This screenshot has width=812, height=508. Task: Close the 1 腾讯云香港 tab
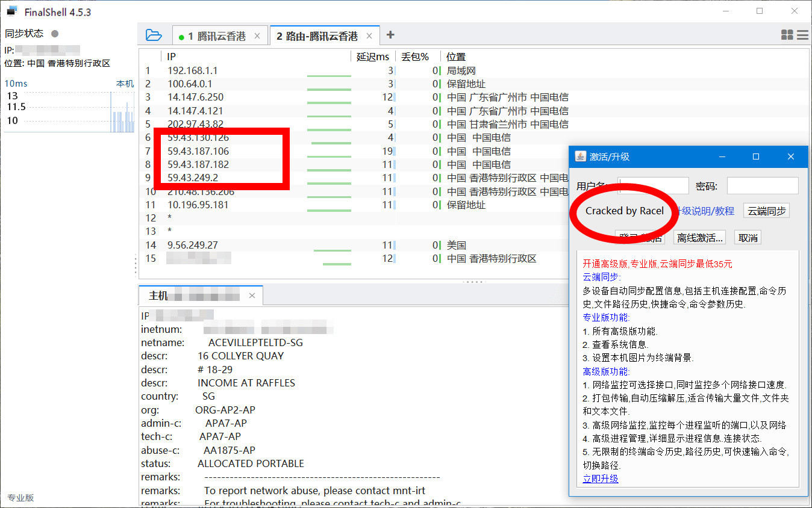tap(257, 36)
